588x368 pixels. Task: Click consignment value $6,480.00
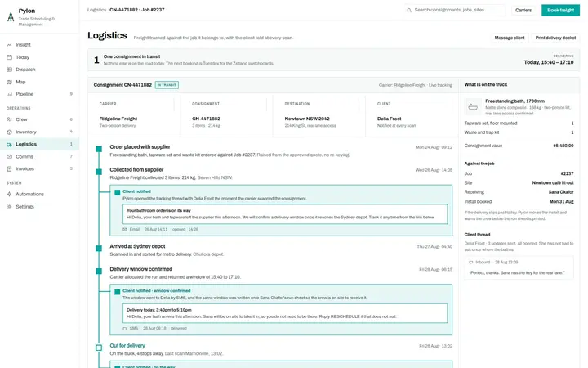point(563,146)
